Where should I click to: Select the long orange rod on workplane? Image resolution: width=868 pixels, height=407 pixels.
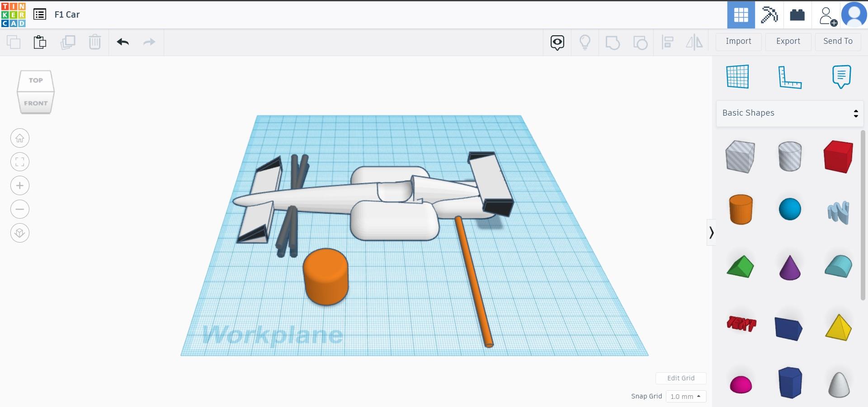point(474,281)
